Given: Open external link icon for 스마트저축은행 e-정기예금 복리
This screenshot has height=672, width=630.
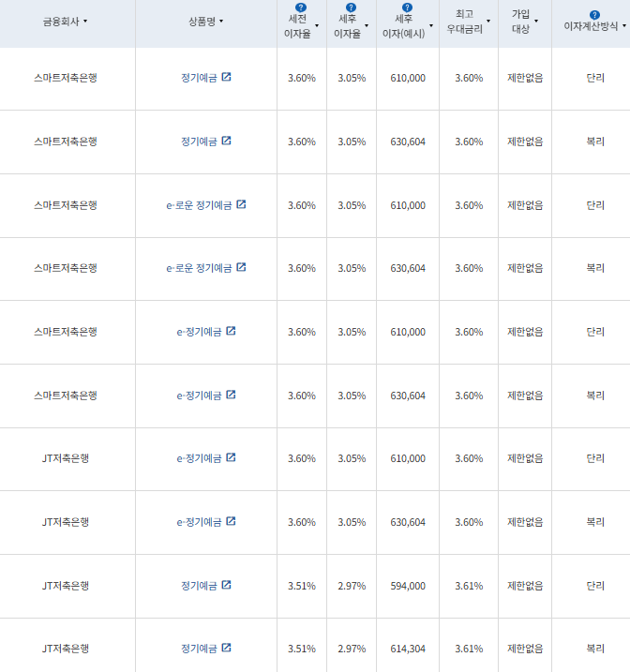Looking at the screenshot, I should 231,395.
